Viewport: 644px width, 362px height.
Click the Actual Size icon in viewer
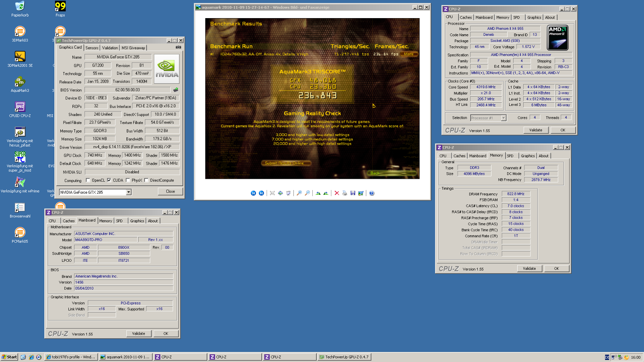coord(281,193)
